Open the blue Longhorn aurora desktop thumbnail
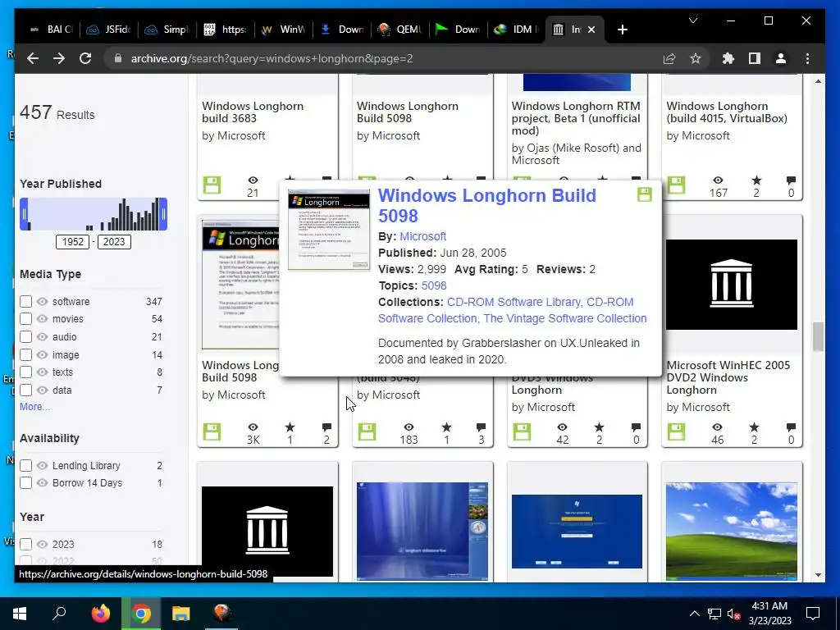 click(422, 531)
